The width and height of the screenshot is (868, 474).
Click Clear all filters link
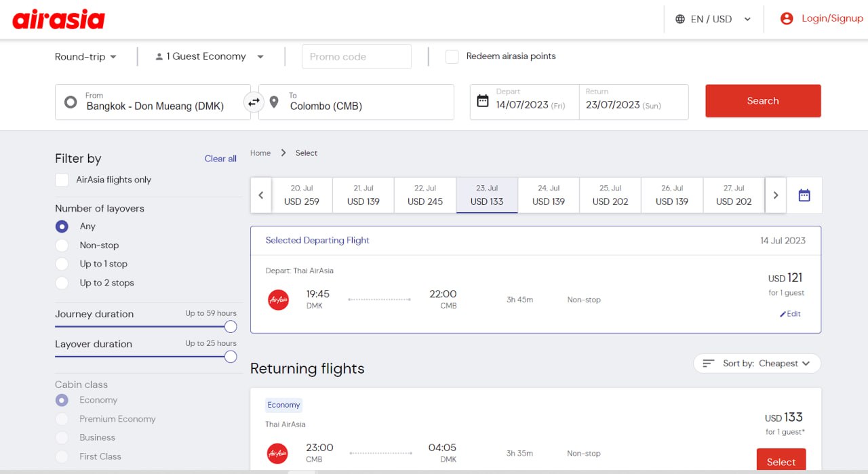tap(220, 159)
